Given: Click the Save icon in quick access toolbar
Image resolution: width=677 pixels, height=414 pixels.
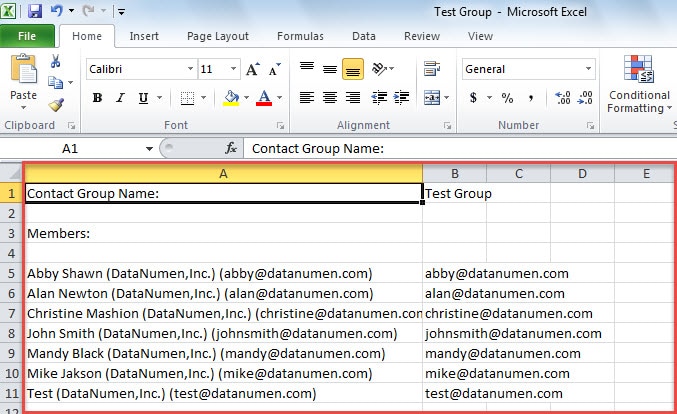Looking at the screenshot, I should tap(35, 11).
